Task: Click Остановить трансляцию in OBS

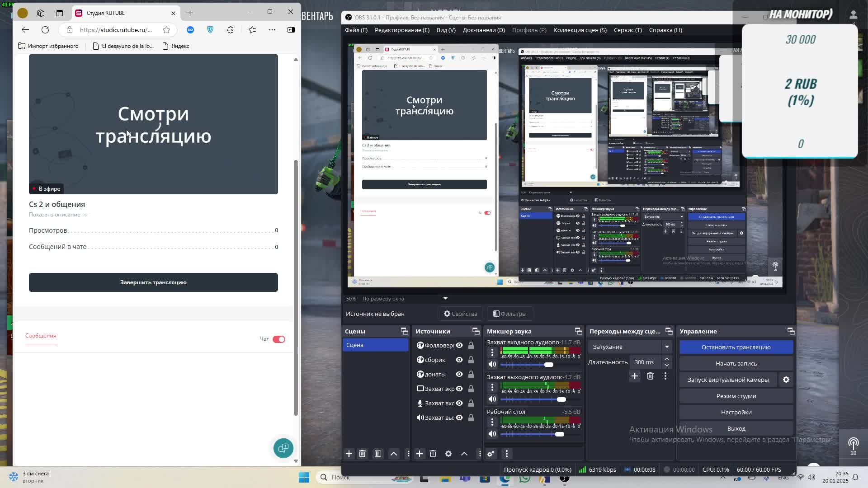Action: coord(736,347)
